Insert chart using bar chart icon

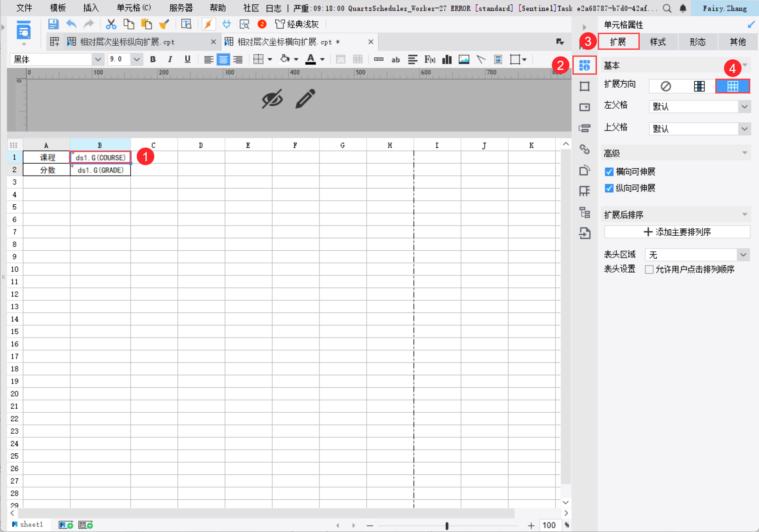click(447, 59)
